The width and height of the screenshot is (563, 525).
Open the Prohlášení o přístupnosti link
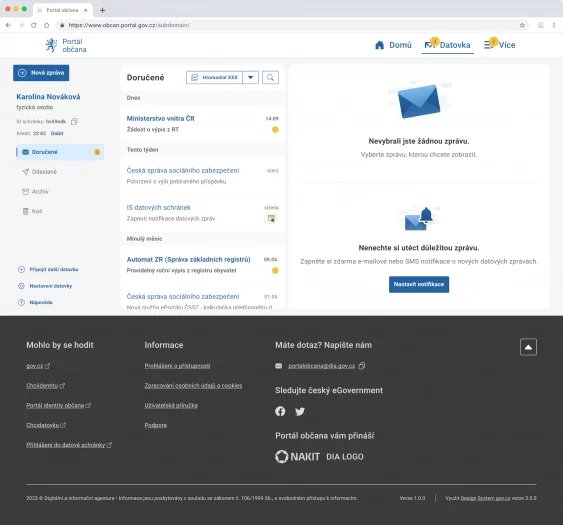(177, 366)
